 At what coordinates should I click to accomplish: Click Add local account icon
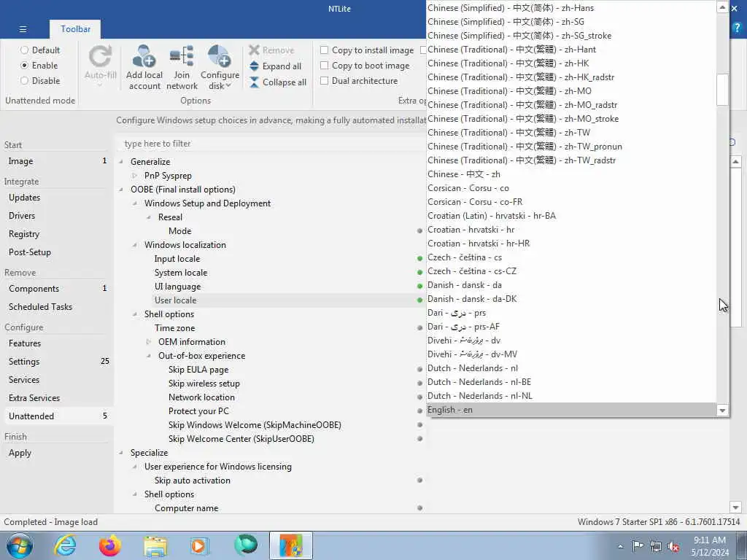(x=144, y=56)
